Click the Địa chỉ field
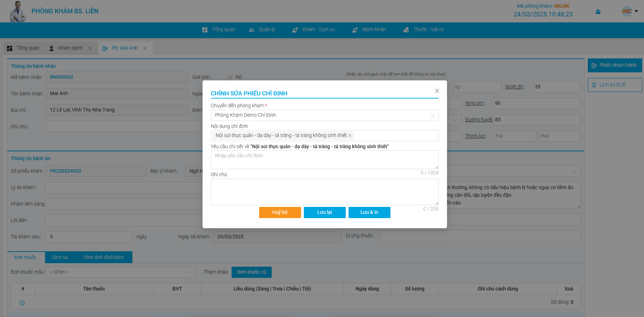 pyautogui.click(x=117, y=110)
